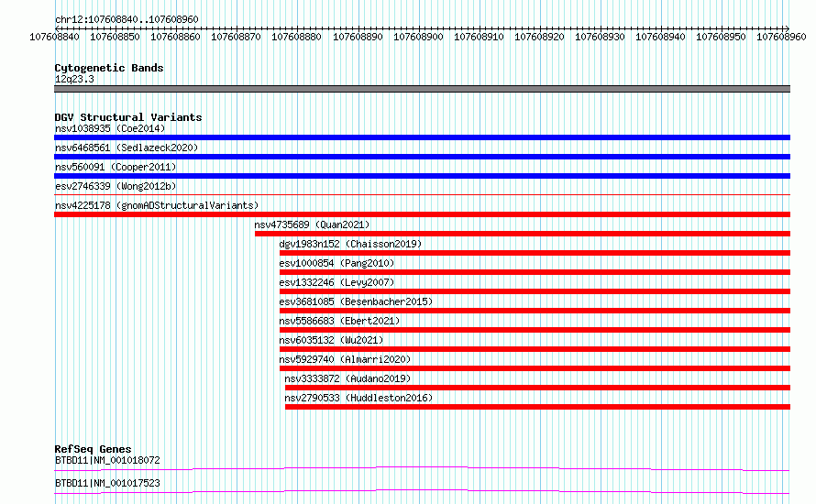Click ruler coordinate 107608900
Image resolution: width=816 pixels, height=504 pixels.
tap(418, 37)
